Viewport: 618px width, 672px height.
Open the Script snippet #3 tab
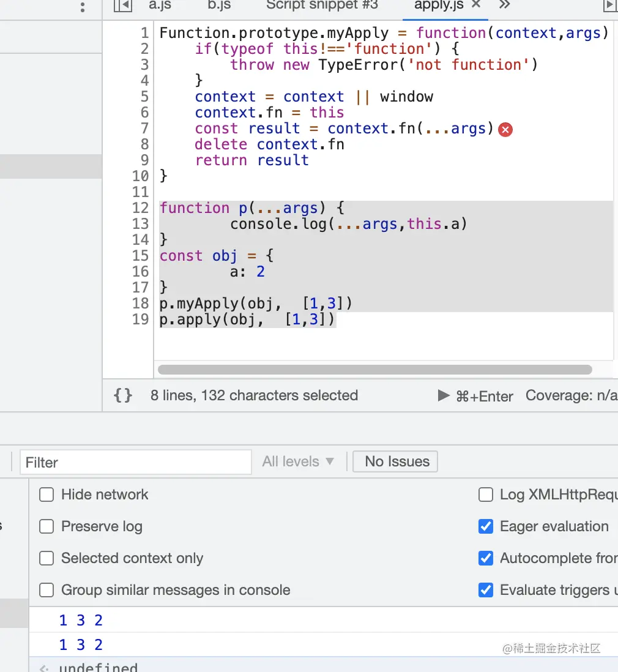tap(322, 5)
